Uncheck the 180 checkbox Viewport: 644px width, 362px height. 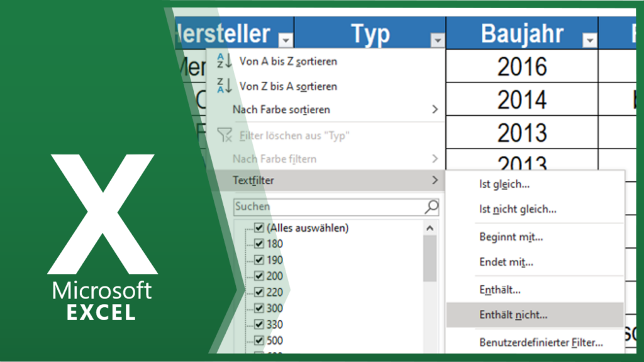coord(258,244)
